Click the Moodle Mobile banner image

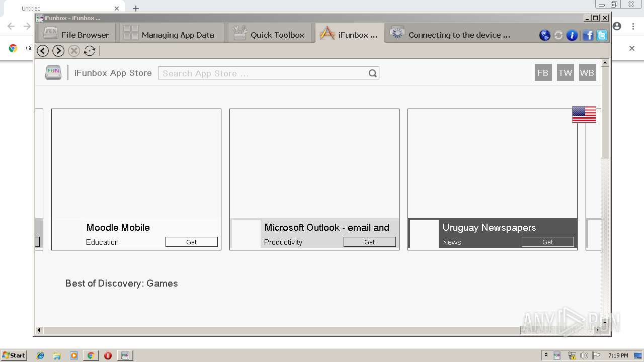point(136,163)
